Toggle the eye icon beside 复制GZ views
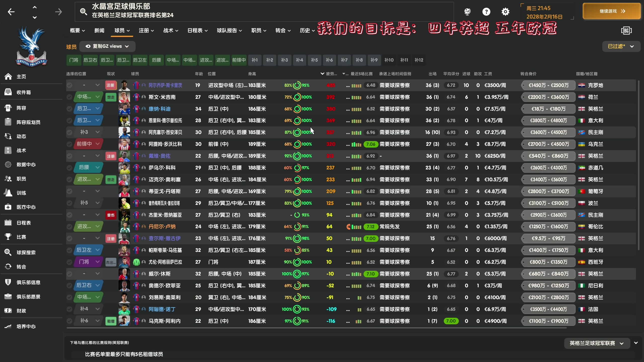This screenshot has width=644, height=362. (x=88, y=46)
